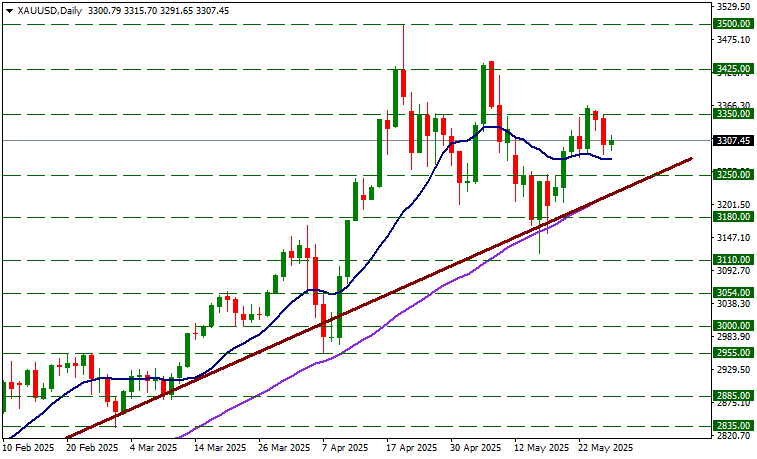757x459 pixels.
Task: Click the 7 Apr 2025 date label
Action: [346, 448]
